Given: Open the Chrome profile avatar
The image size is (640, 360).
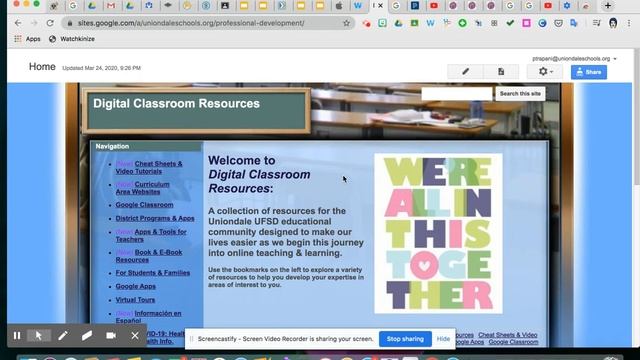Looking at the screenshot, I should click(613, 23).
